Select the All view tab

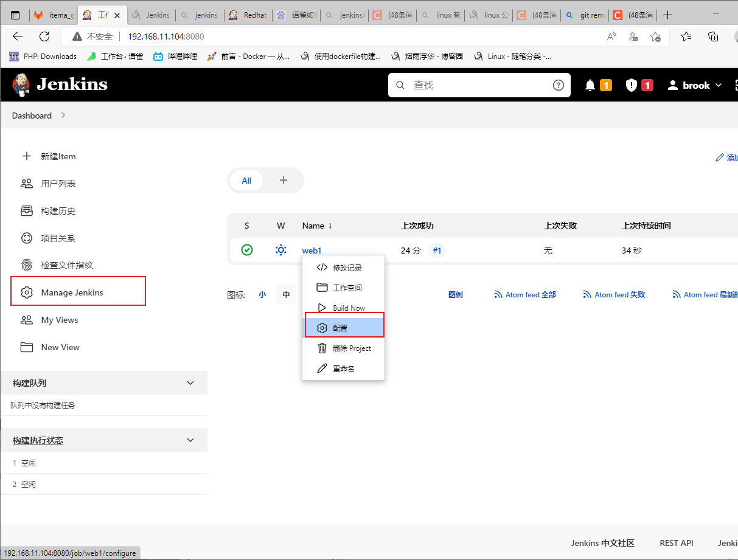(x=246, y=181)
